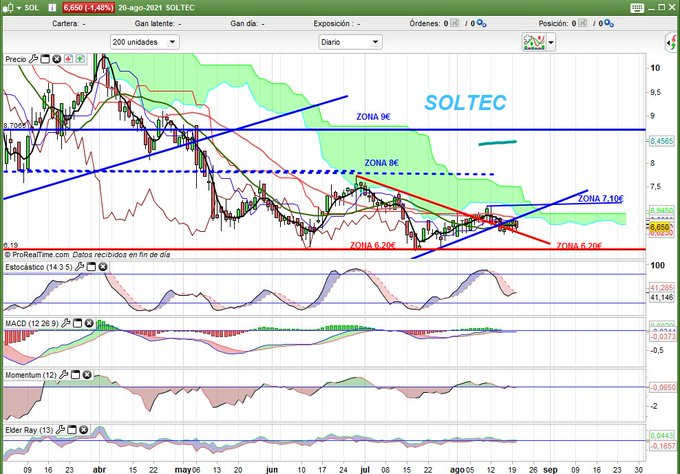Click the SOLTEC chart title text

tap(465, 103)
